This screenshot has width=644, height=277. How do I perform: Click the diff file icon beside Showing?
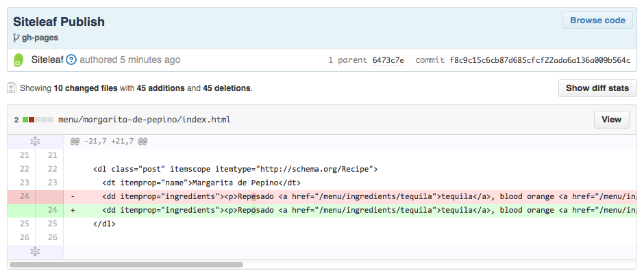click(12, 88)
